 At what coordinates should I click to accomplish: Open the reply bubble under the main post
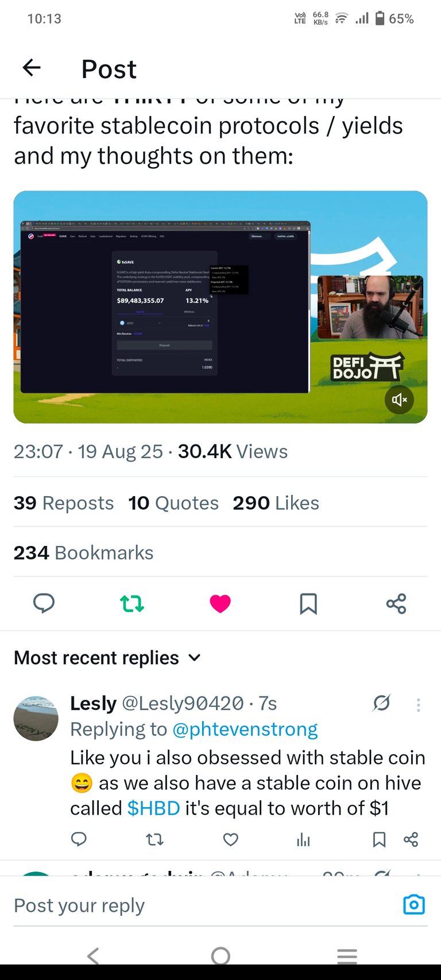tap(44, 603)
